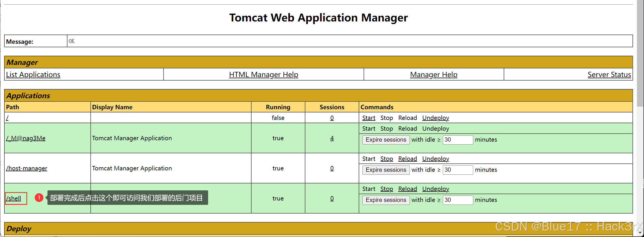This screenshot has height=237, width=644.
Task: View sessions count 0 for root / app
Action: tap(332, 118)
